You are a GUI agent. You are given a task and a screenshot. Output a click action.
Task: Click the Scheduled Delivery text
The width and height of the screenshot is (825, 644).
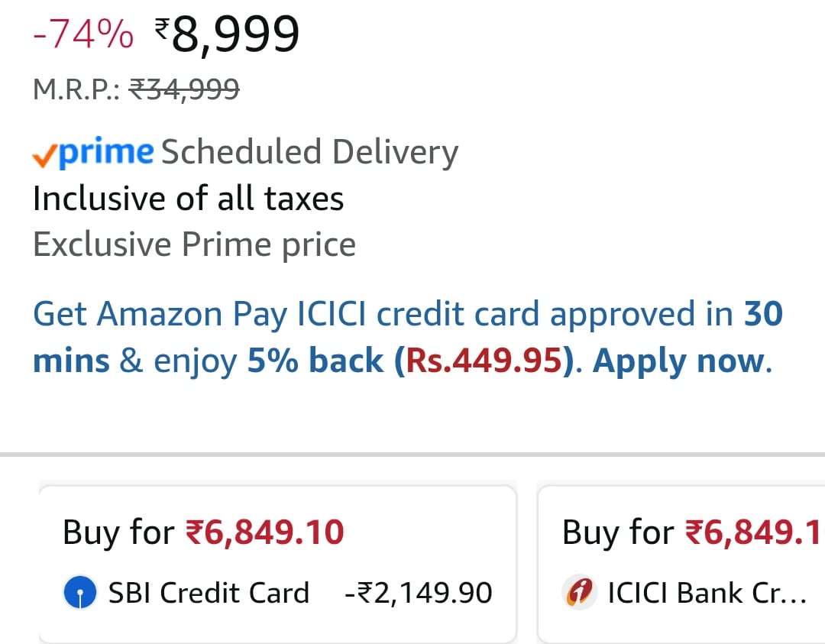pos(310,153)
